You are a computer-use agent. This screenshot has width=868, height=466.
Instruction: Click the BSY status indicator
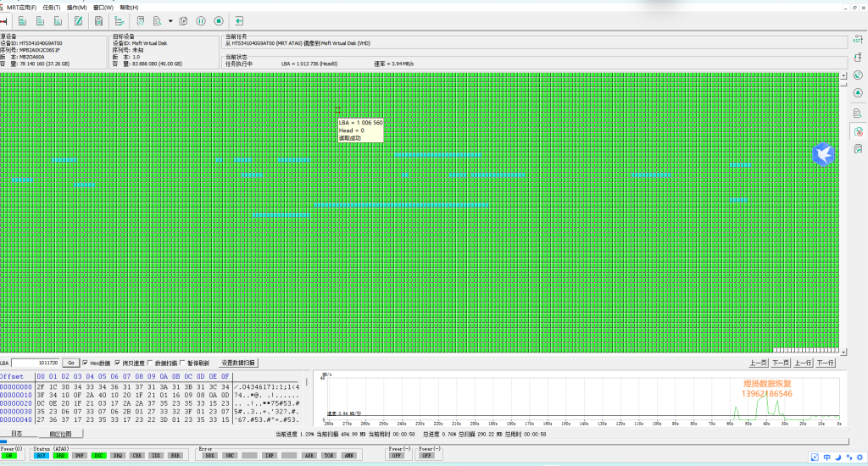tap(41, 456)
